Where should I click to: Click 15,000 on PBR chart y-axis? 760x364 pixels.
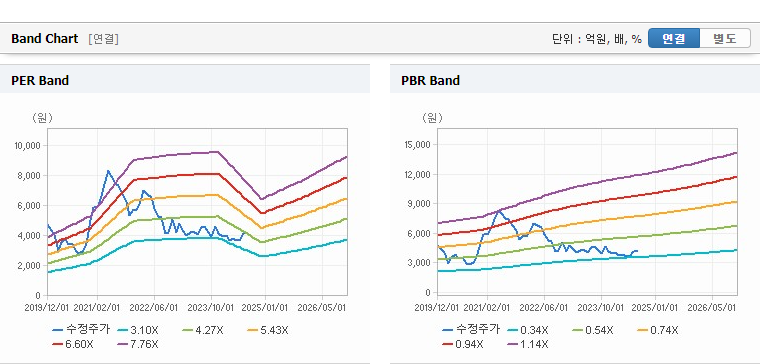tap(417, 144)
